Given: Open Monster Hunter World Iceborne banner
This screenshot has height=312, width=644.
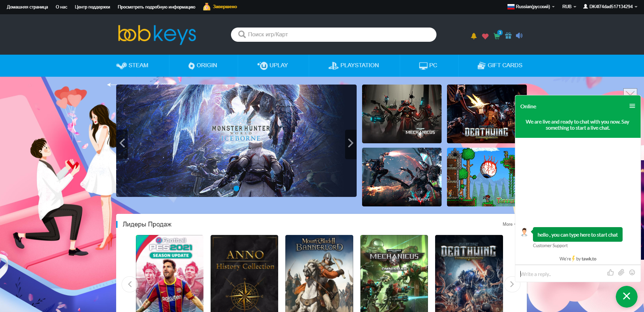Looking at the screenshot, I should pyautogui.click(x=236, y=141).
